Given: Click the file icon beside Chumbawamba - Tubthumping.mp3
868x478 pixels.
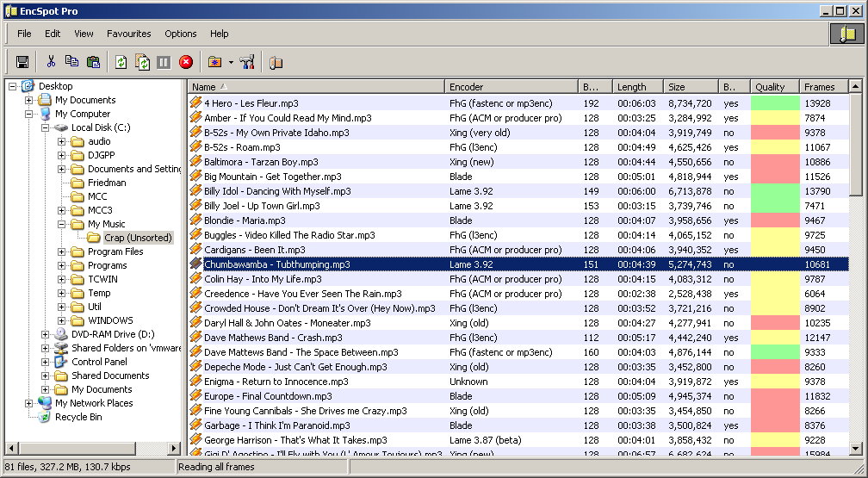Looking at the screenshot, I should coord(195,264).
